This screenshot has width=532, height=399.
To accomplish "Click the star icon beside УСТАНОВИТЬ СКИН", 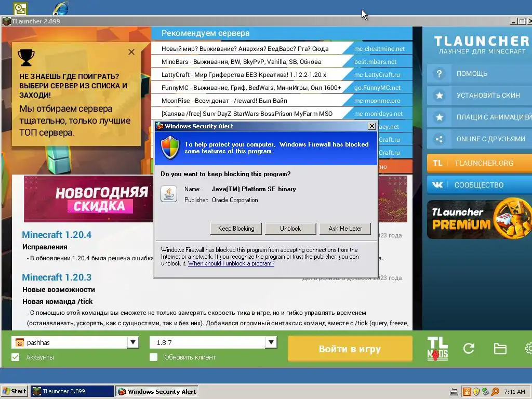I will 439,96.
